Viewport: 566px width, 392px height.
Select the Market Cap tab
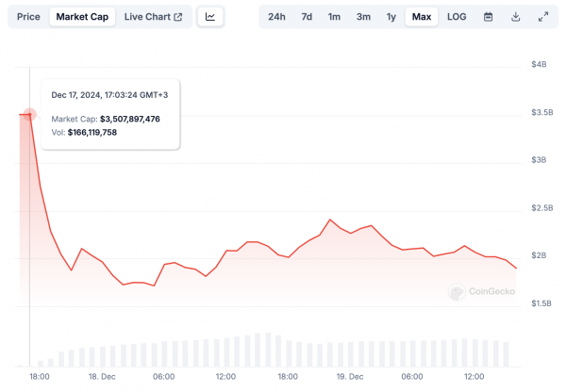[82, 17]
